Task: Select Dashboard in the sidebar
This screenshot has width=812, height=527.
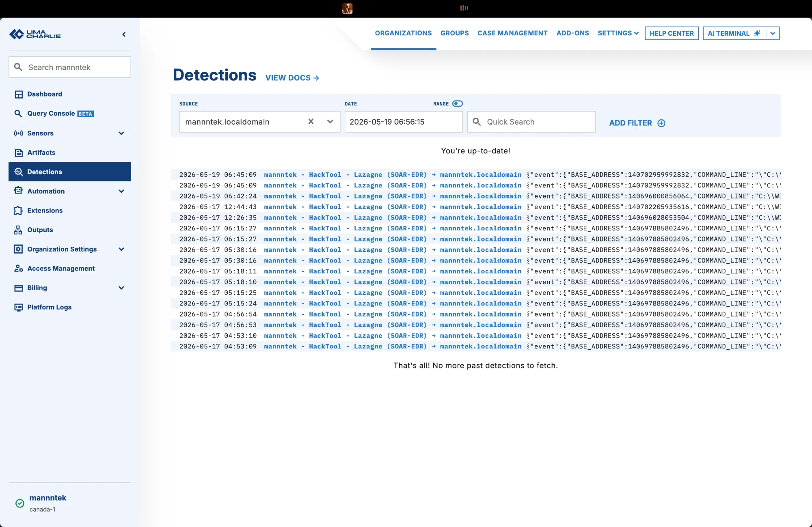Action: [x=70, y=94]
